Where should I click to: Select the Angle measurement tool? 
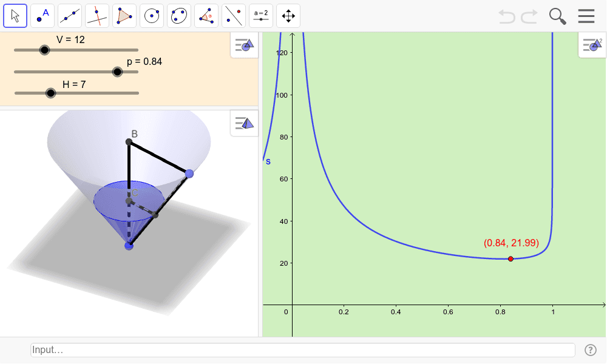click(206, 16)
